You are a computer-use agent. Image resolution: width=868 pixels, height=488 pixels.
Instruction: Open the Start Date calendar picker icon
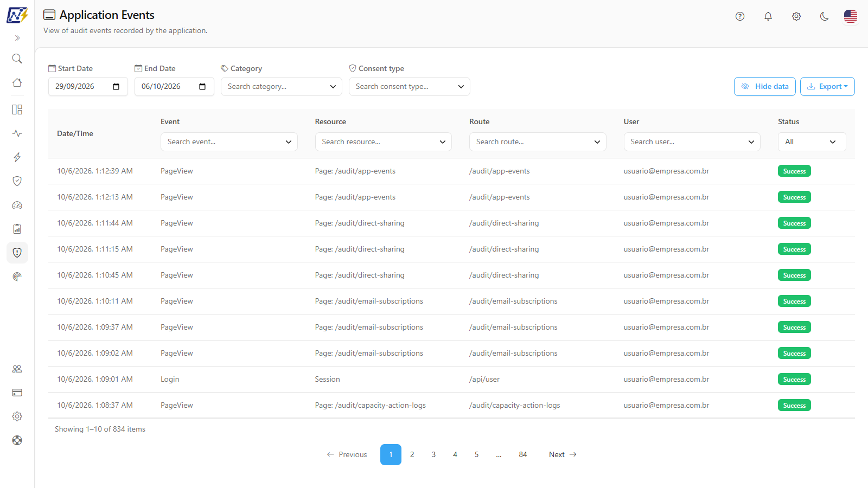coord(116,87)
